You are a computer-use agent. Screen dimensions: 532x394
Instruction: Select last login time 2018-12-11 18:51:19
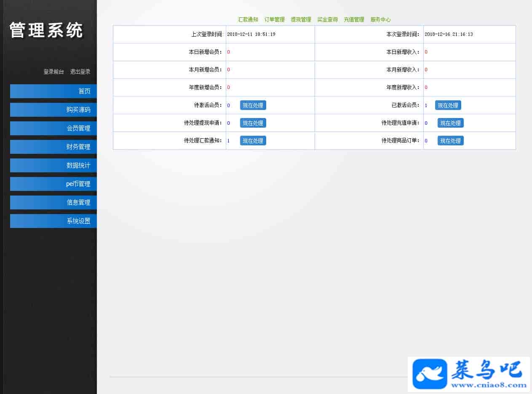point(251,34)
